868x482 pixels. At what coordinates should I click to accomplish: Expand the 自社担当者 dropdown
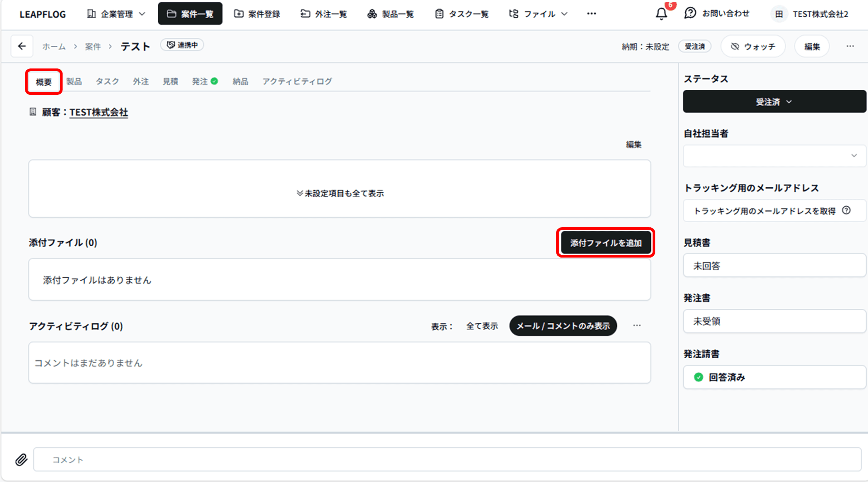point(774,156)
